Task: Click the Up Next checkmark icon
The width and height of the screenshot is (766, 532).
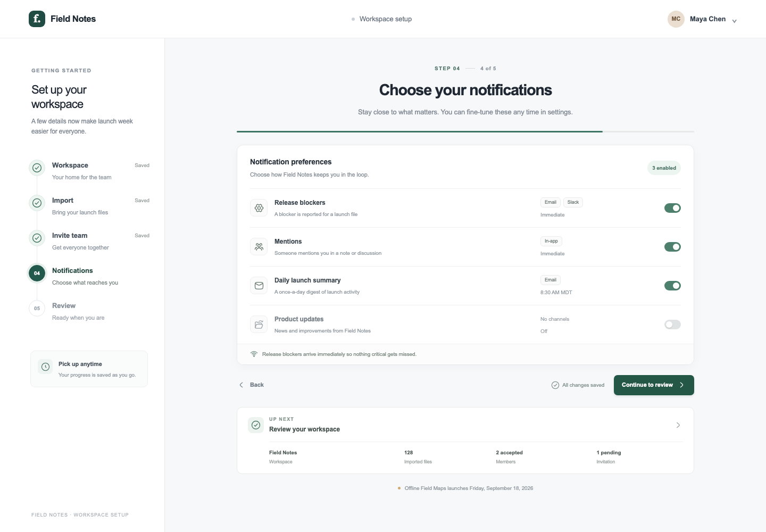Action: pos(256,425)
